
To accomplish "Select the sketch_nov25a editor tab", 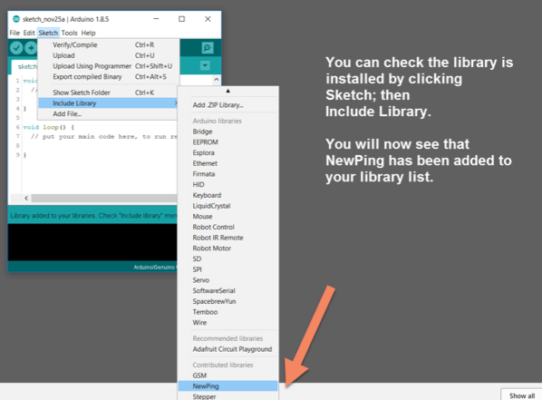I will [x=25, y=66].
